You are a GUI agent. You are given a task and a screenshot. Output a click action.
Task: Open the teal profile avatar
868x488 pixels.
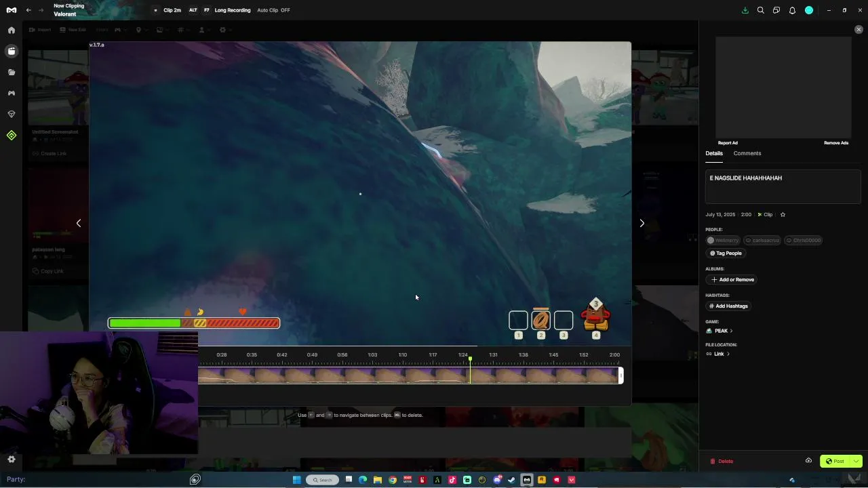pyautogui.click(x=809, y=10)
